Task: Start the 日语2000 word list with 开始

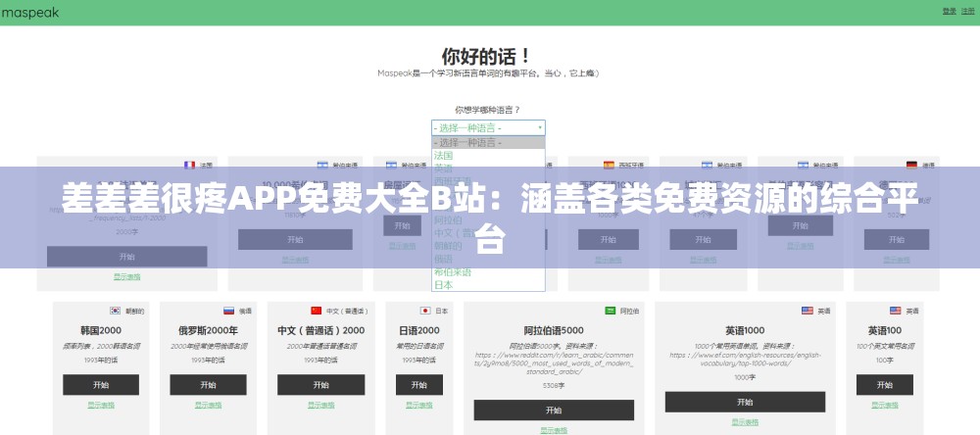Action: [419, 385]
